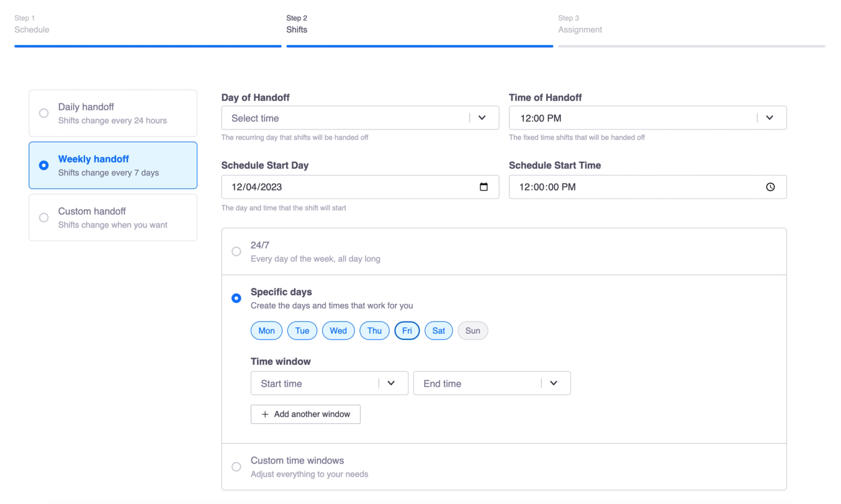The width and height of the screenshot is (841, 504).
Task: Choose the Custom time windows radio button
Action: tap(237, 467)
